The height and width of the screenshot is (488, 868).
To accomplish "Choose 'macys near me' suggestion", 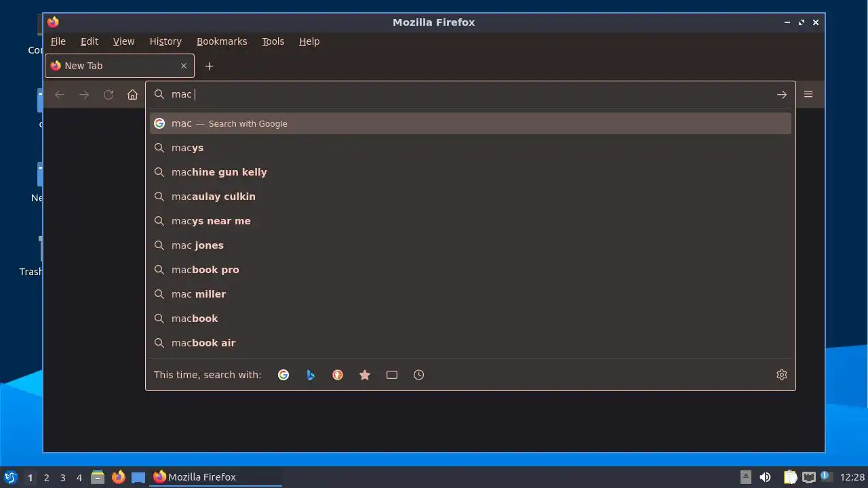I will pyautogui.click(x=471, y=221).
